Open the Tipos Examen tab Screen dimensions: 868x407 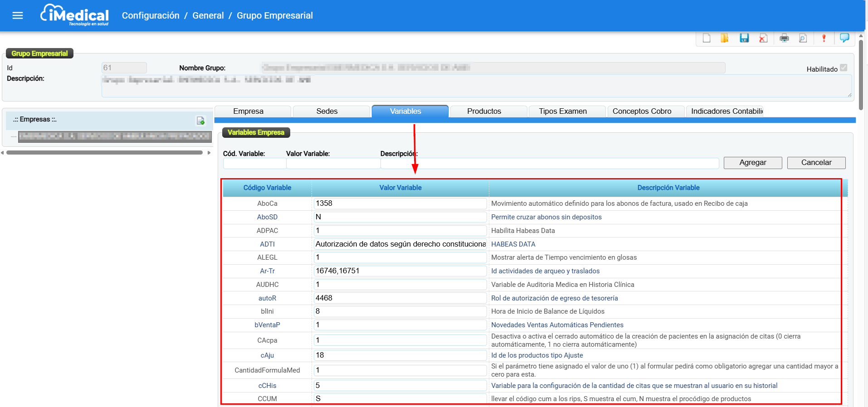coord(563,111)
